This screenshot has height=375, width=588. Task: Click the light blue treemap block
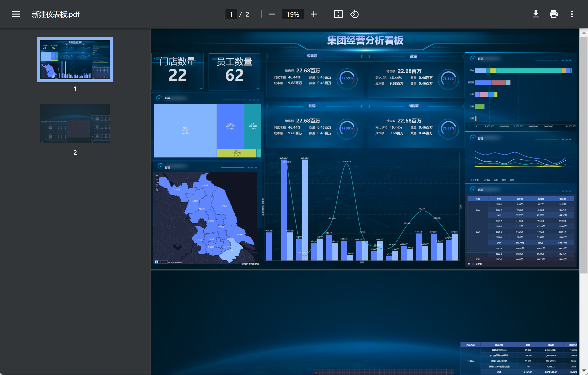tap(185, 130)
